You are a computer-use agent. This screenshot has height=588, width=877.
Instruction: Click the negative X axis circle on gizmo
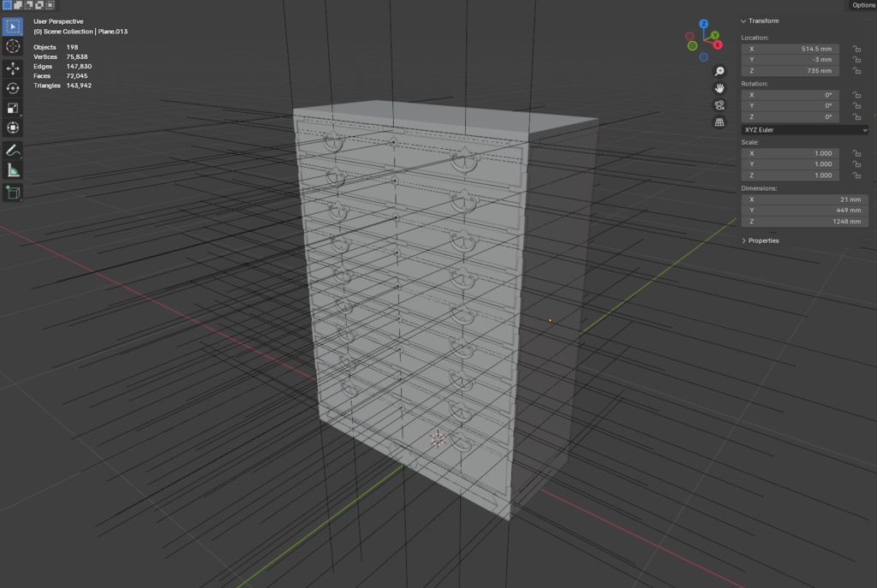(689, 36)
